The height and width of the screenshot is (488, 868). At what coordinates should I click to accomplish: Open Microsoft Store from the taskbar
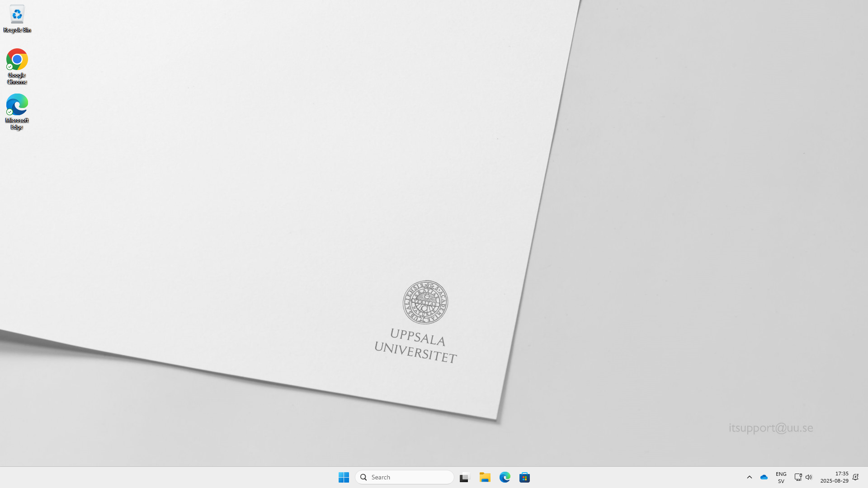[525, 477]
